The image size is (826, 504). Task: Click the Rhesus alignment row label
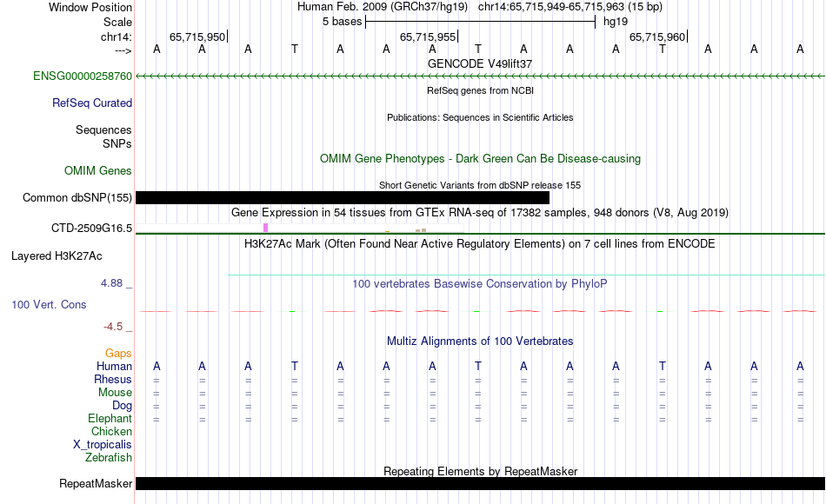point(113,379)
